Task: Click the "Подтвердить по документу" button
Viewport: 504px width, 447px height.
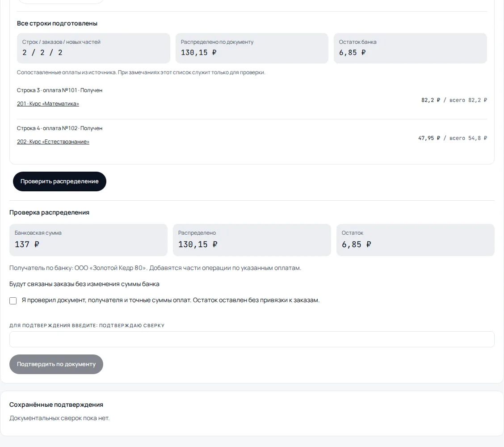Action: (56, 364)
